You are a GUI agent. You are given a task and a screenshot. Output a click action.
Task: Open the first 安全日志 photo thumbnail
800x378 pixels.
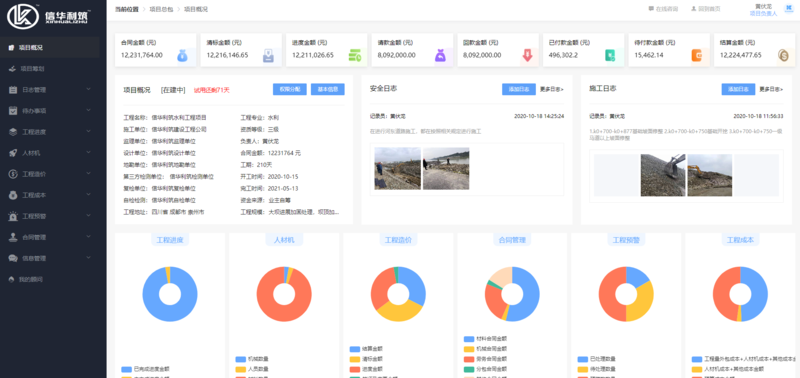coord(397,169)
